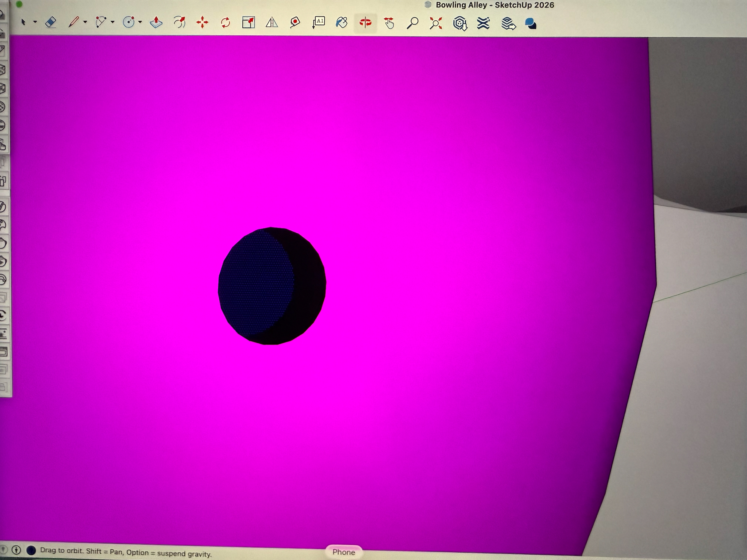Choose the Rotate tool
This screenshot has width=747, height=560.
pos(225,23)
